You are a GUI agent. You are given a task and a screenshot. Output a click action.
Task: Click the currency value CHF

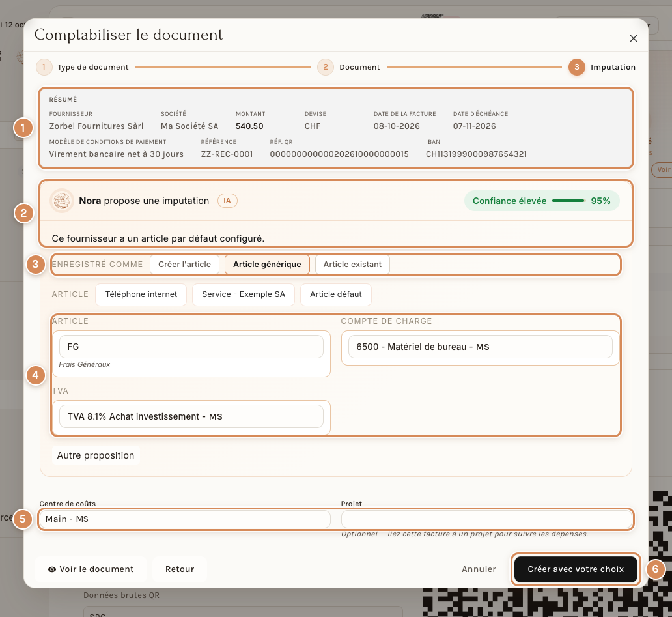313,126
